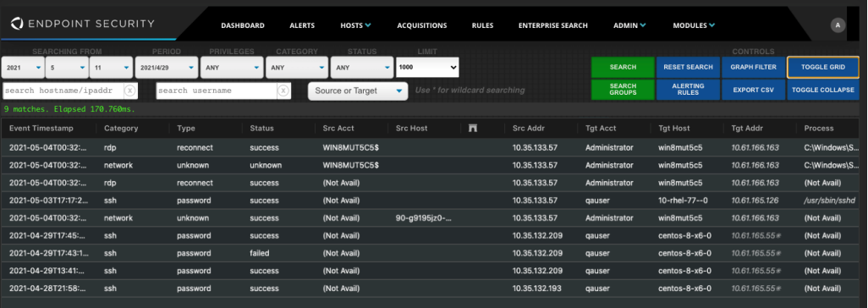Clear the username search field

pos(283,91)
